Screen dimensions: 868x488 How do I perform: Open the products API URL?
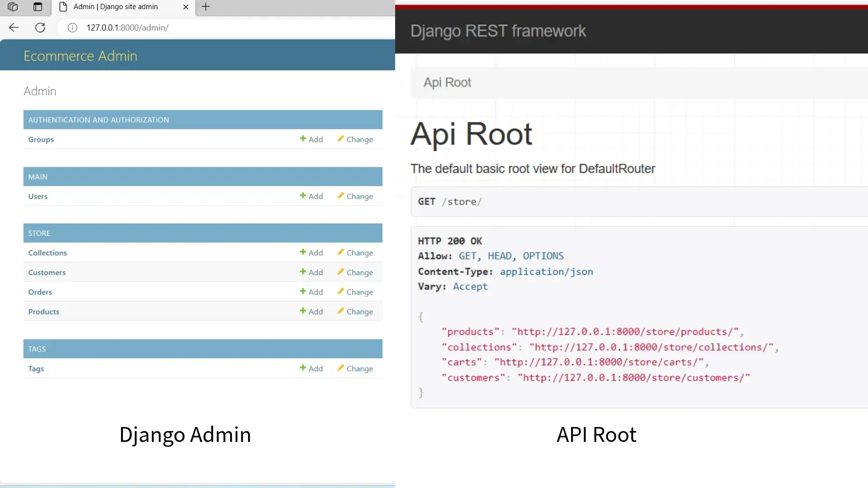pos(625,332)
